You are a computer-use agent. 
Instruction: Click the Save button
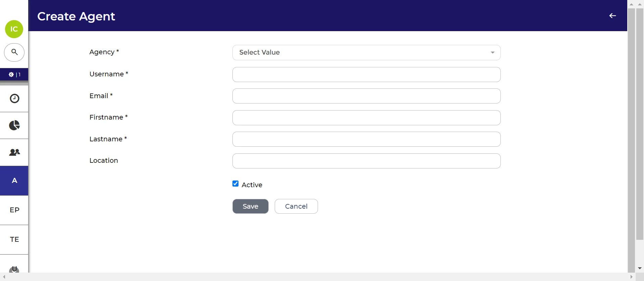click(x=251, y=206)
